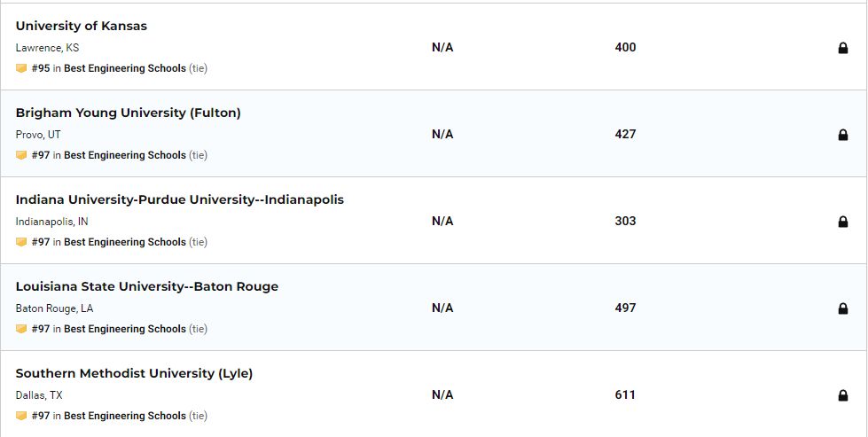The height and width of the screenshot is (437, 868).
Task: Click the 611 value for Southern Methodist
Action: click(625, 394)
